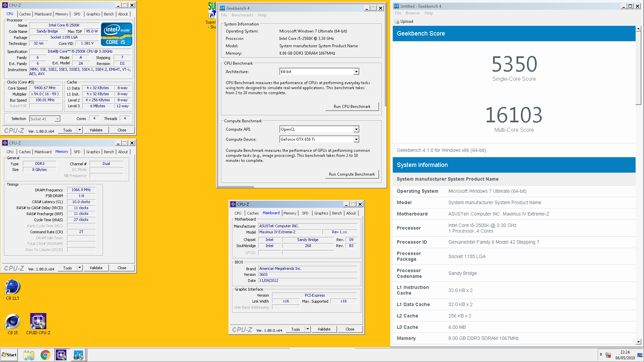This screenshot has width=644, height=362.
Task: Click Tools button in CPU-Z Memory window
Action: coord(67,268)
